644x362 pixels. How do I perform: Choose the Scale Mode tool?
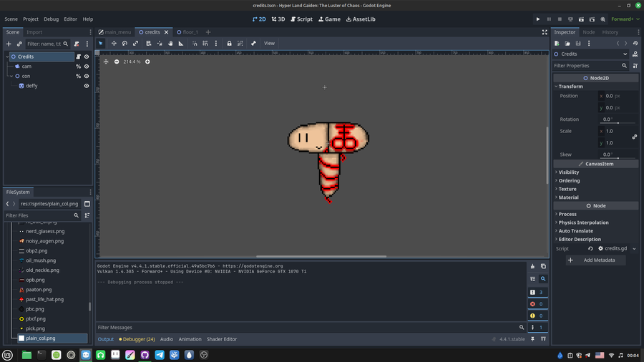click(x=135, y=43)
